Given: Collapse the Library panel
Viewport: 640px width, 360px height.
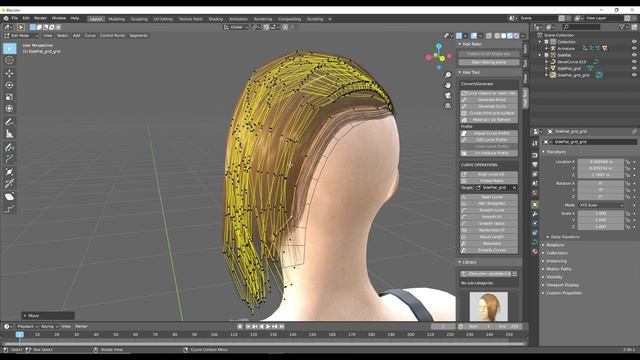Looking at the screenshot, I should (x=460, y=262).
